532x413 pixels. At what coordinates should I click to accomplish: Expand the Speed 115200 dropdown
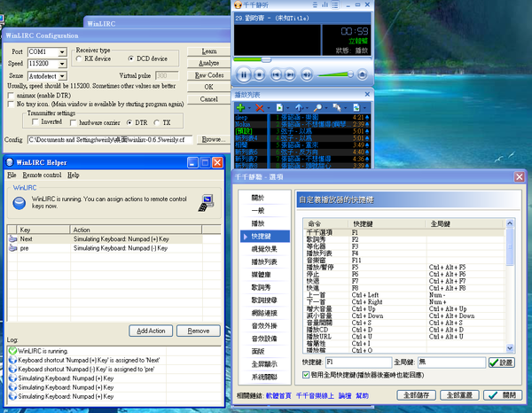(62, 65)
